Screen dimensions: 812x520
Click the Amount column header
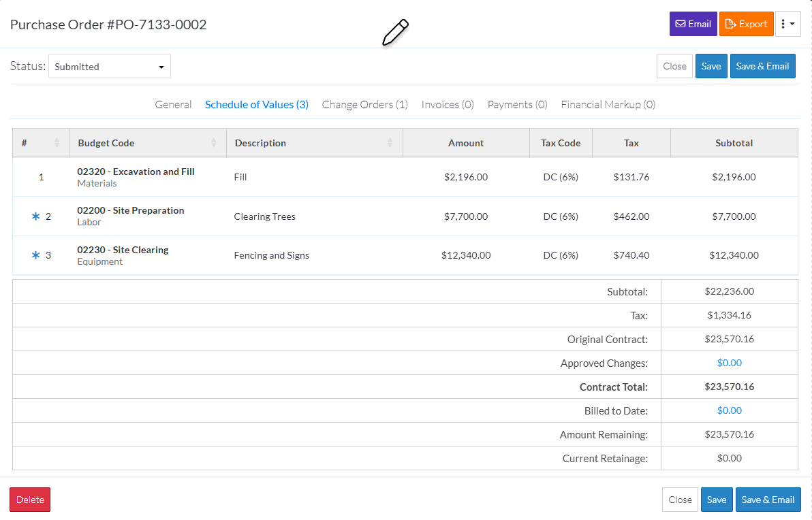click(x=466, y=143)
